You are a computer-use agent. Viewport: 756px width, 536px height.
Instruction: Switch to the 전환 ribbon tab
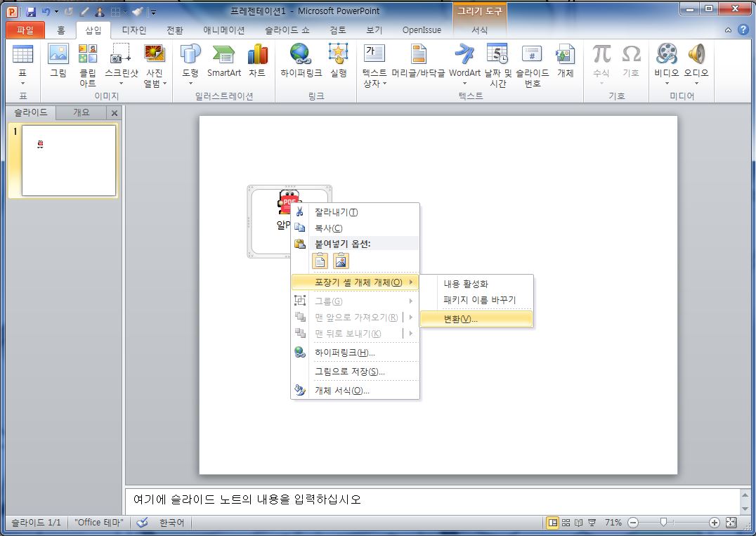(174, 30)
